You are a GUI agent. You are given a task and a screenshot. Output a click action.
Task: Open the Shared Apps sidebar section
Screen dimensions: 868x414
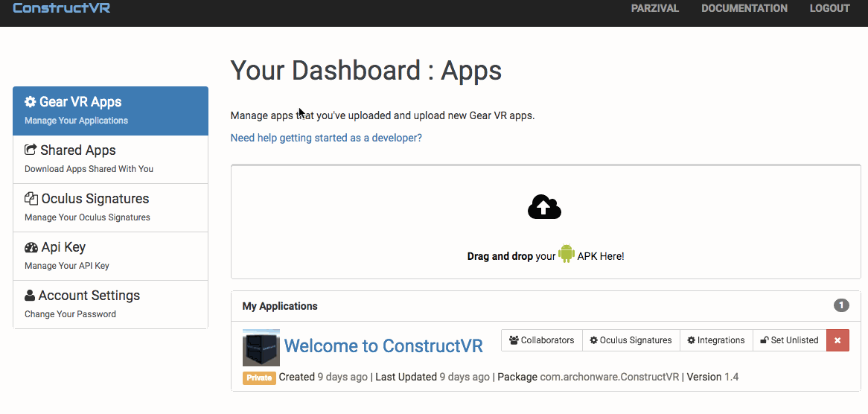pyautogui.click(x=111, y=159)
